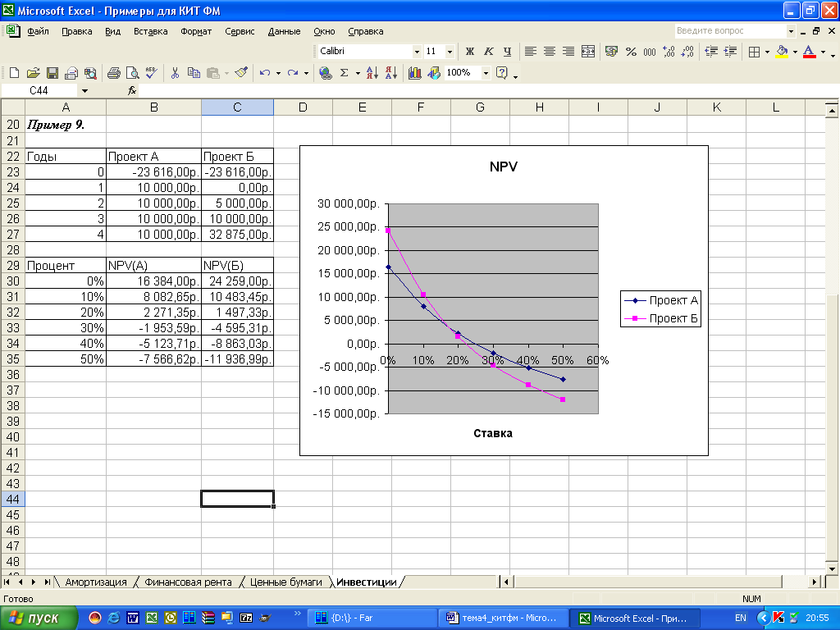Image resolution: width=840 pixels, height=630 pixels.
Task: Undo the last action
Action: pyautogui.click(x=265, y=73)
